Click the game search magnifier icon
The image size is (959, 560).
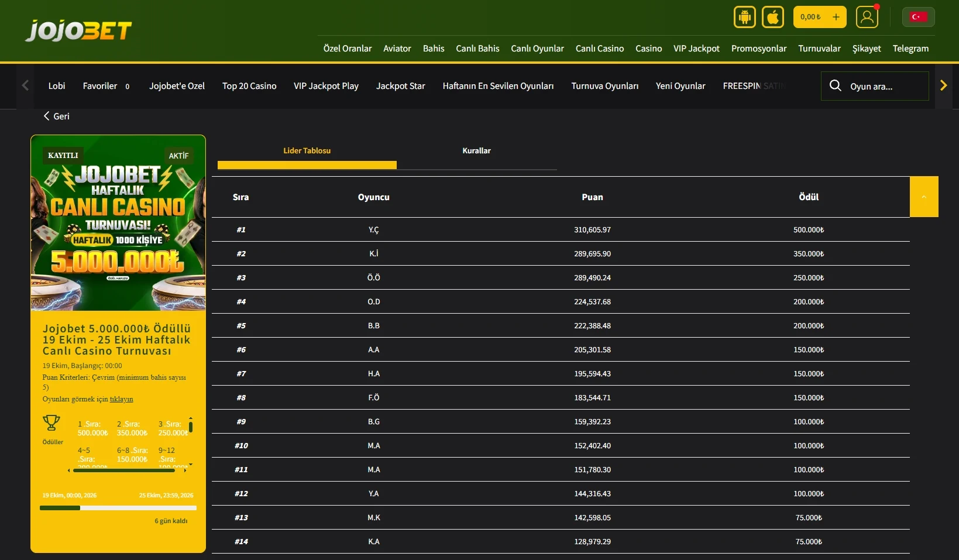(x=836, y=85)
